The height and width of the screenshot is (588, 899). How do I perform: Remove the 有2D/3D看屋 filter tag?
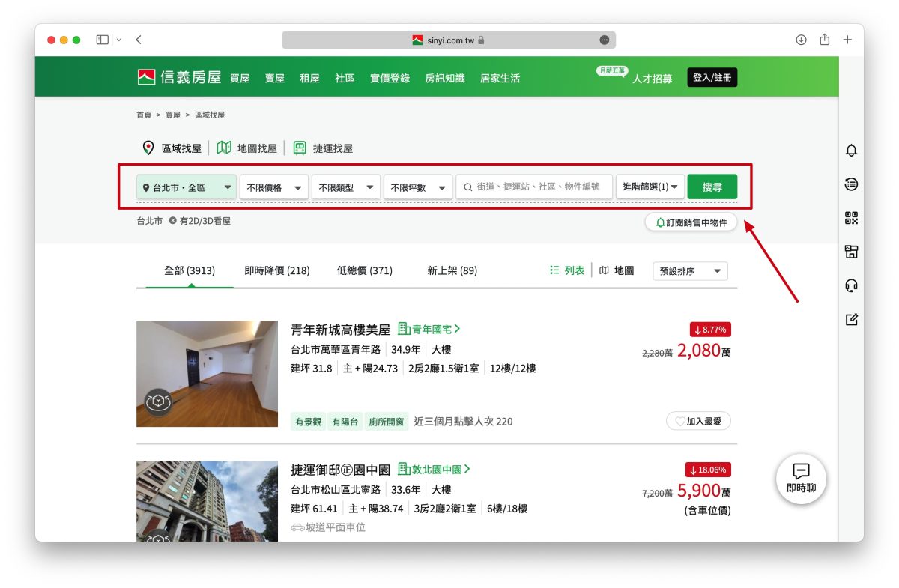coord(172,222)
